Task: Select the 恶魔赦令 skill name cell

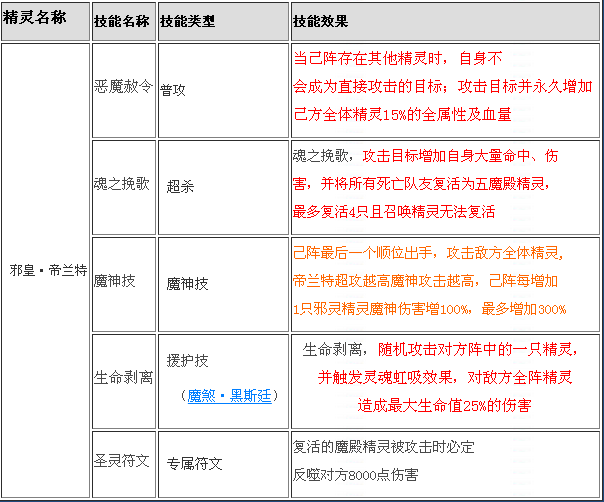Action: tap(124, 90)
